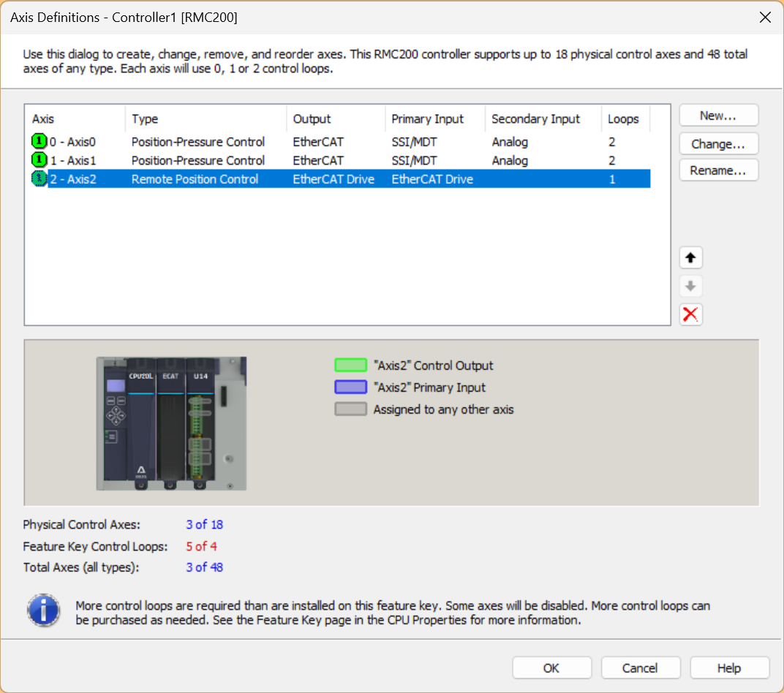
Task: Click Axis2's EtherCAT Drive output cell
Action: (x=333, y=179)
